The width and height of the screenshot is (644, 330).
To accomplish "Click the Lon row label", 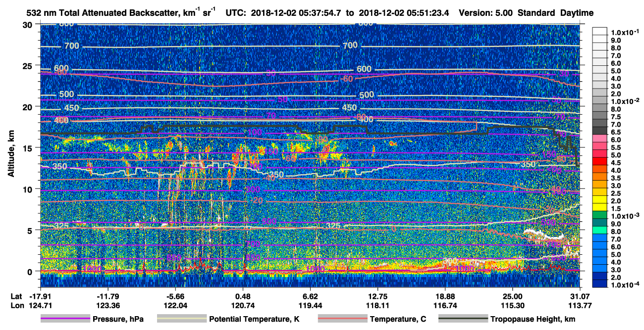I will (x=17, y=306).
